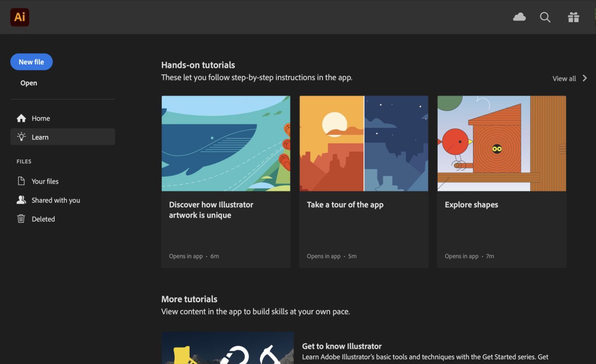Screen dimensions: 596x364
Task: Open the day-and-night city tutorial thumbnail
Action: tap(364, 144)
